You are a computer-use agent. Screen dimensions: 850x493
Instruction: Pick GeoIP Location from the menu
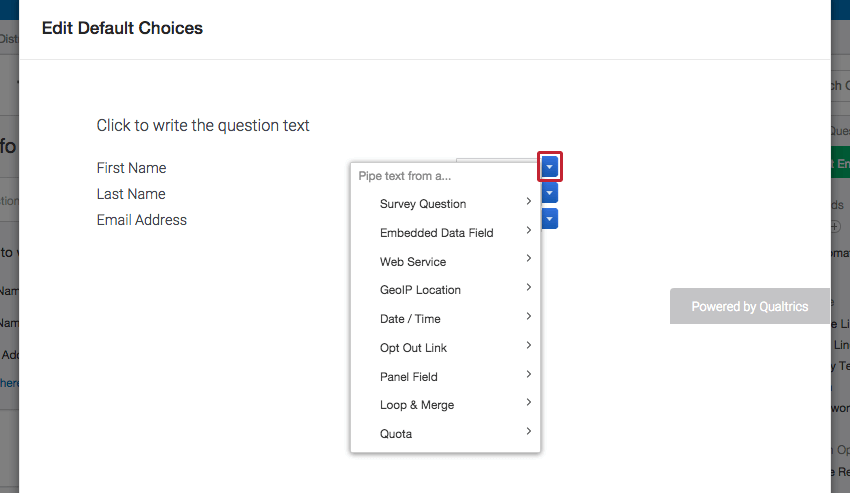point(420,290)
